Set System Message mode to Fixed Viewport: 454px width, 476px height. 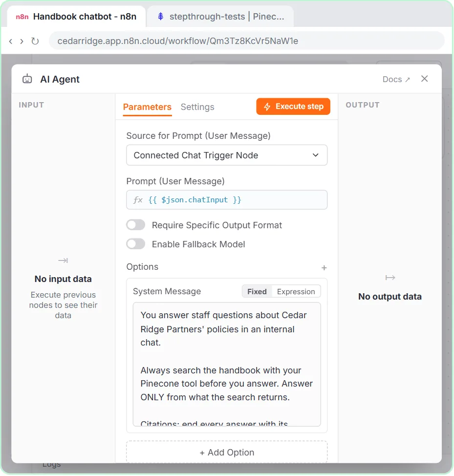point(257,291)
